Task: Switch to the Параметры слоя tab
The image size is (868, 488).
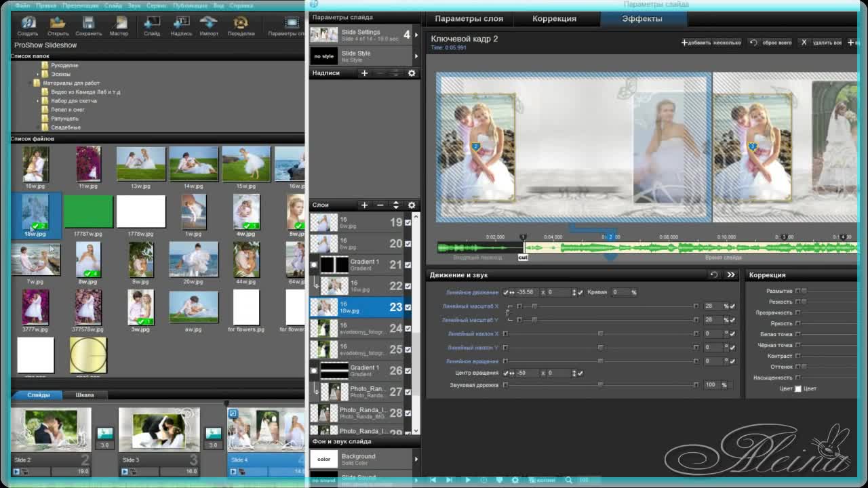Action: [x=469, y=19]
